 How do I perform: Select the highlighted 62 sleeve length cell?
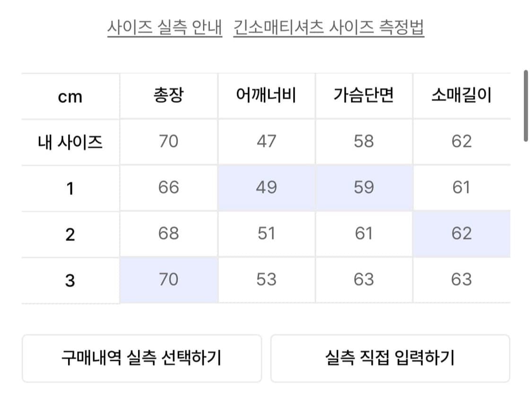[462, 233]
